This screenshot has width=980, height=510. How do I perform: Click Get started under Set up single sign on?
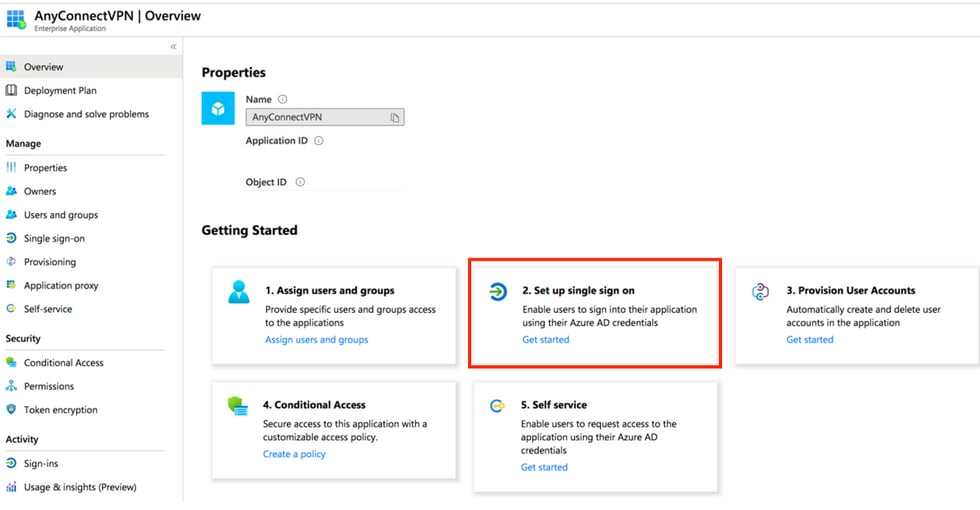[546, 339]
